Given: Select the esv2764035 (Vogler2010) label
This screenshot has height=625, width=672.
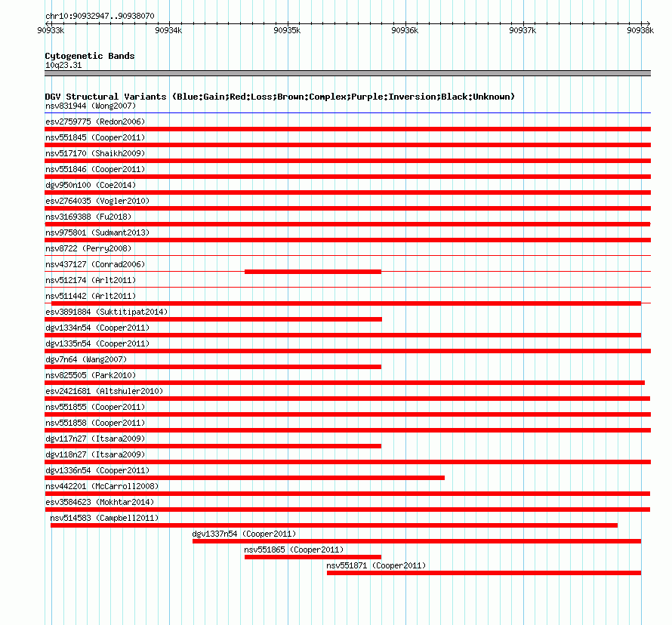Looking at the screenshot, I should (97, 201).
